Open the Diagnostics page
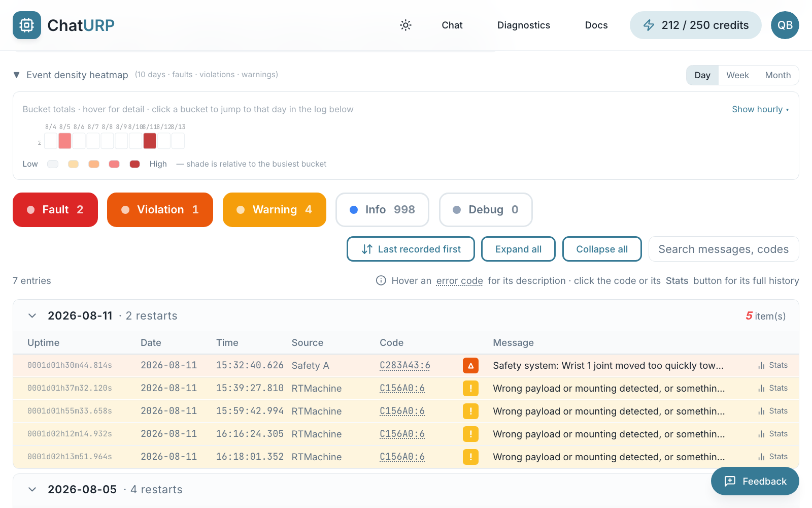812x508 pixels. (524, 25)
